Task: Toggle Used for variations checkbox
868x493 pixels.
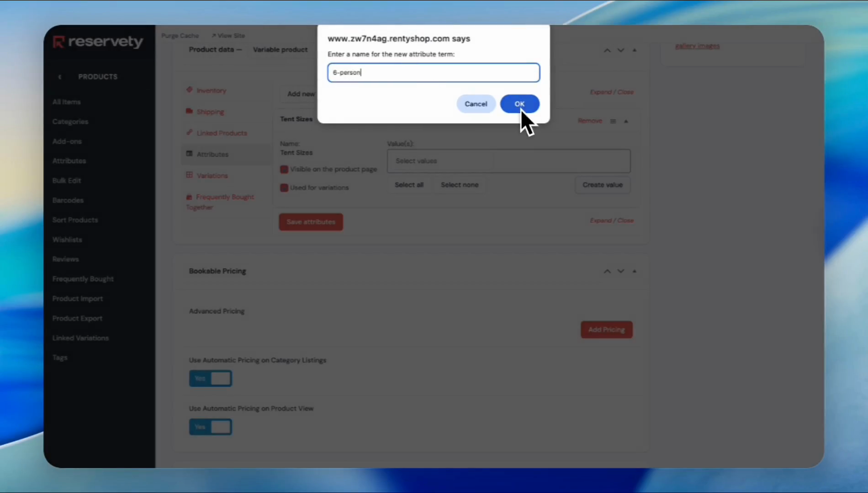Action: tap(284, 188)
